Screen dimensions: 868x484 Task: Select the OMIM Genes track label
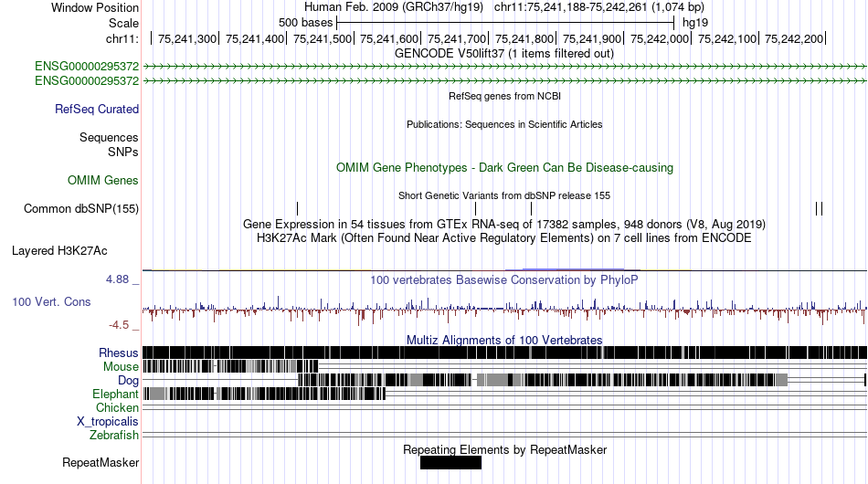[x=103, y=180]
